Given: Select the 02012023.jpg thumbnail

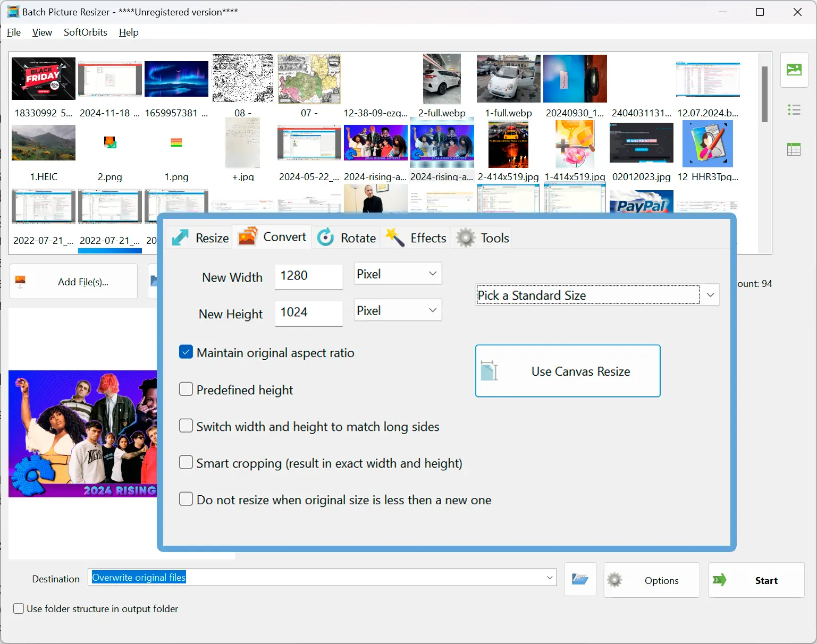Looking at the screenshot, I should click(x=642, y=142).
